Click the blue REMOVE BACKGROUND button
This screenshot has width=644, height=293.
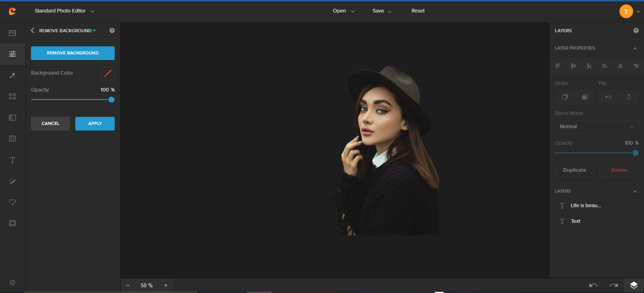[73, 53]
